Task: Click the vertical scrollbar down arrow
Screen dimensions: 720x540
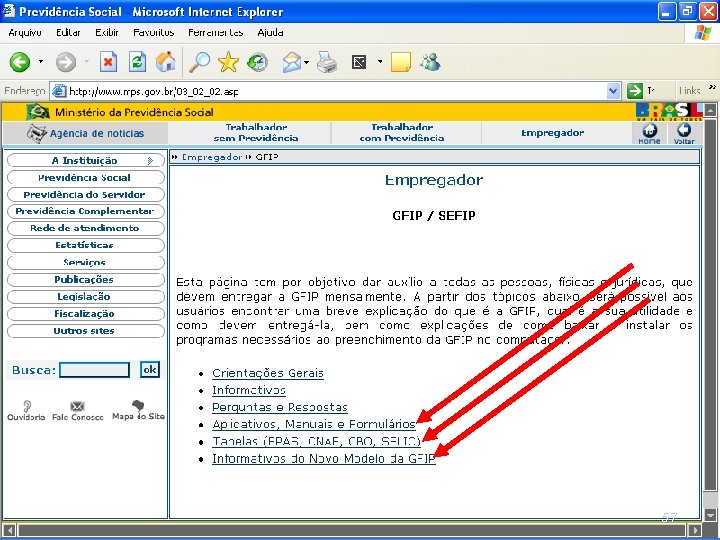Action: 710,513
